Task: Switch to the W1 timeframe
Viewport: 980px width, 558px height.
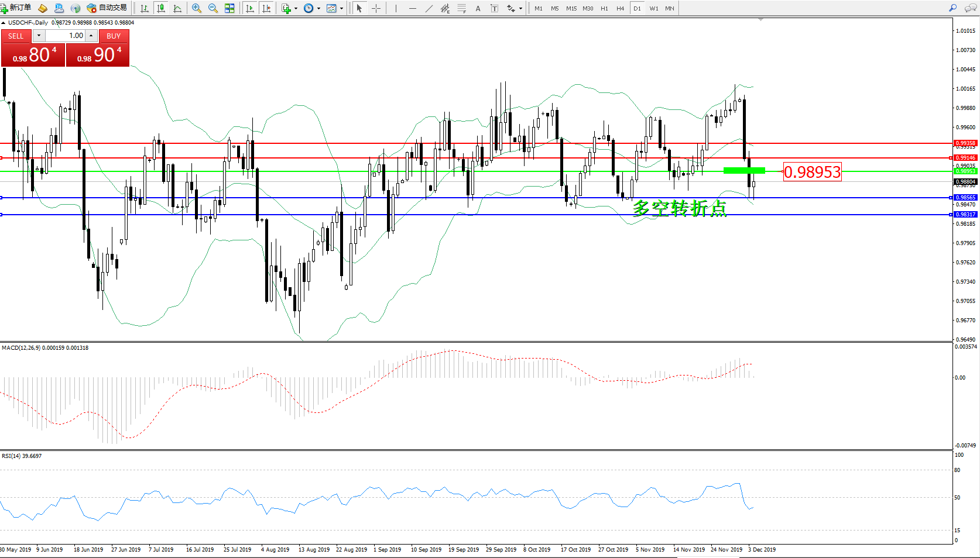Action: pyautogui.click(x=653, y=8)
